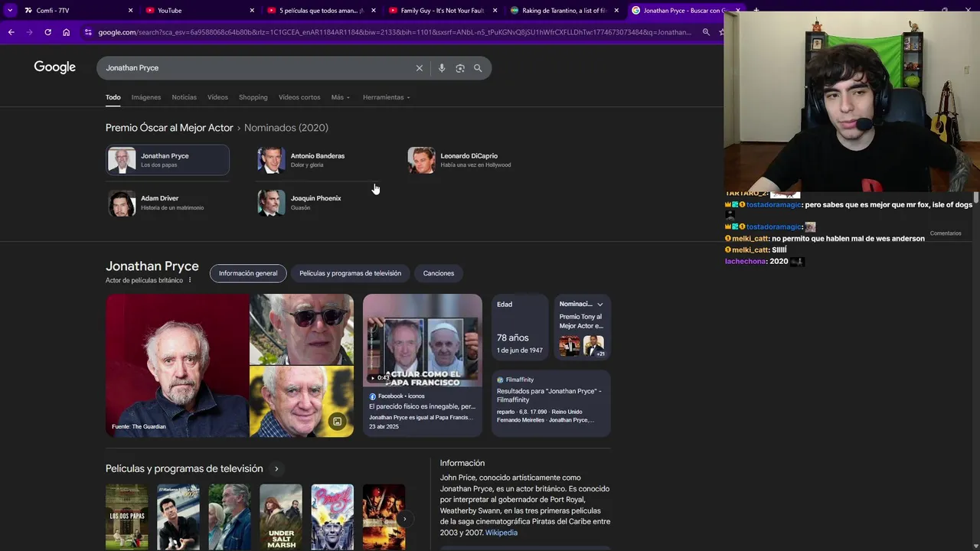Screen dimensions: 980x551
Task: Open the Under Salt Marsh poster
Action: [281, 517]
